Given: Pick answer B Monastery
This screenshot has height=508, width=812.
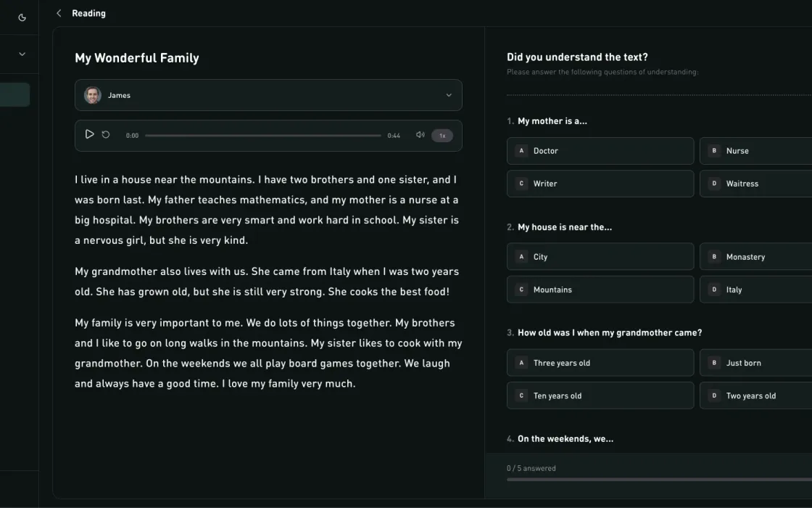Looking at the screenshot, I should click(756, 257).
